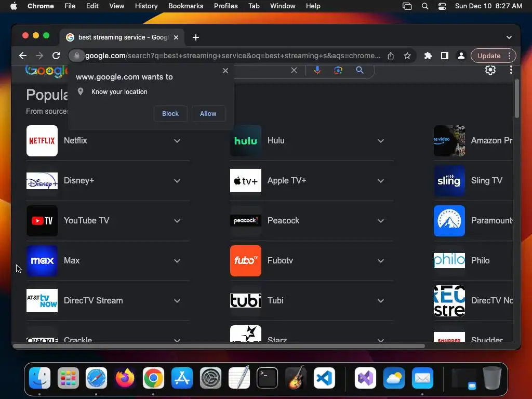Image resolution: width=532 pixels, height=399 pixels.
Task: Open the AT&T TV Now logo icon
Action: [x=42, y=301]
